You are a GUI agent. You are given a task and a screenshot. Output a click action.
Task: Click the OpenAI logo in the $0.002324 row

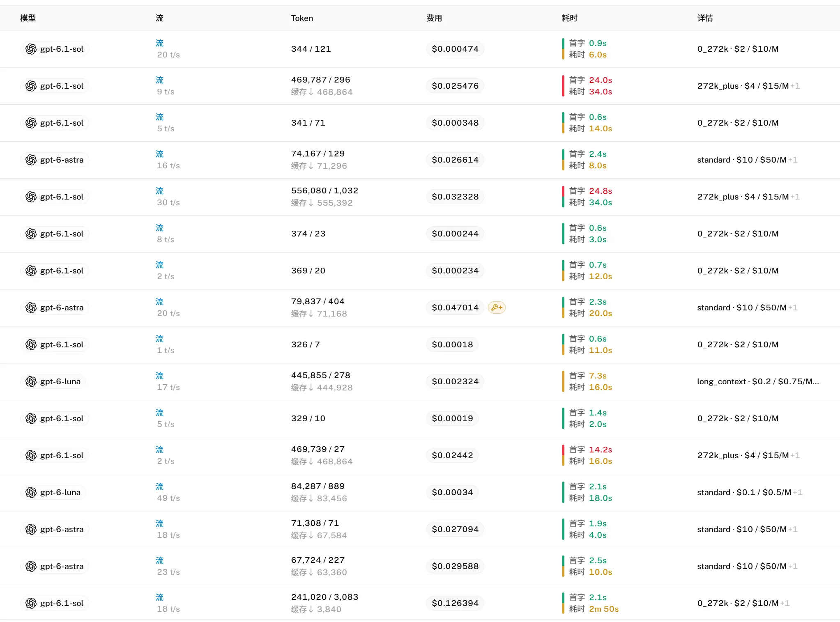[x=31, y=381]
